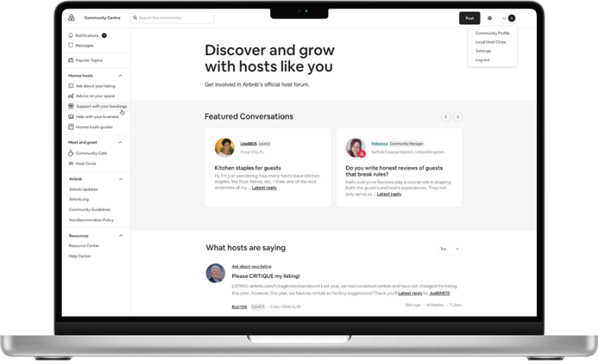598x364 pixels.
Task: Click Bob1156's profile photo
Action: click(215, 273)
